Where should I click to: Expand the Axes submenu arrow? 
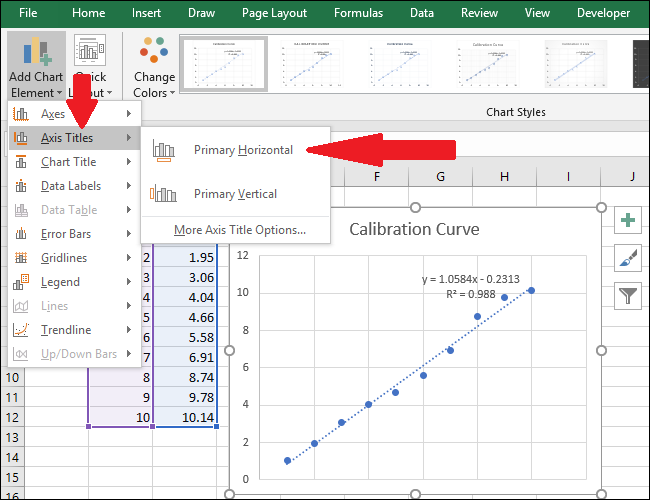point(129,114)
